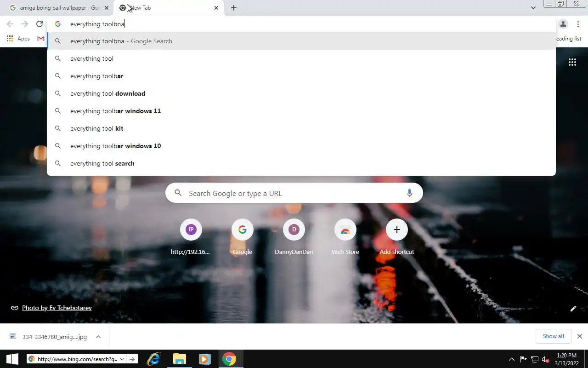Select the New Tab tab
This screenshot has height=368, width=588.
pyautogui.click(x=168, y=8)
